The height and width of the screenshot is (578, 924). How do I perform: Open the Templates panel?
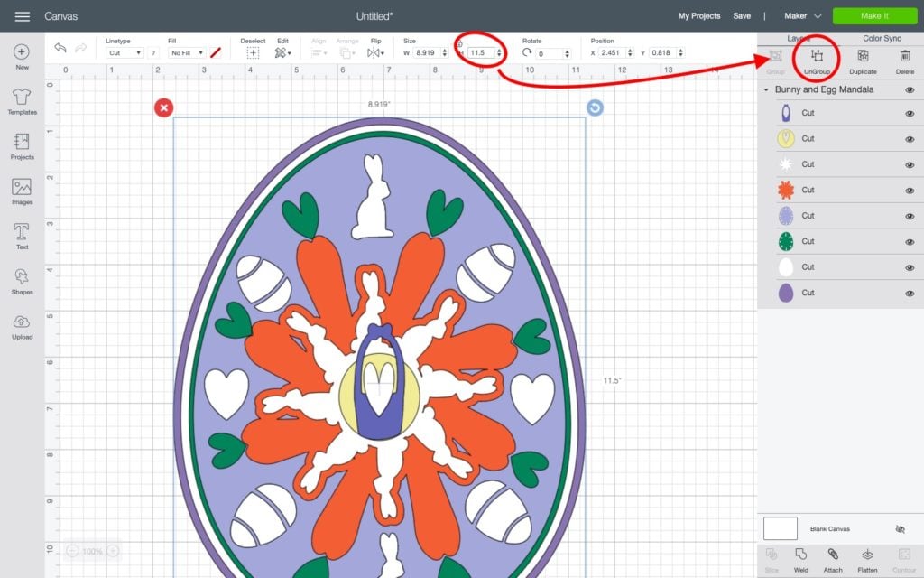tap(22, 101)
